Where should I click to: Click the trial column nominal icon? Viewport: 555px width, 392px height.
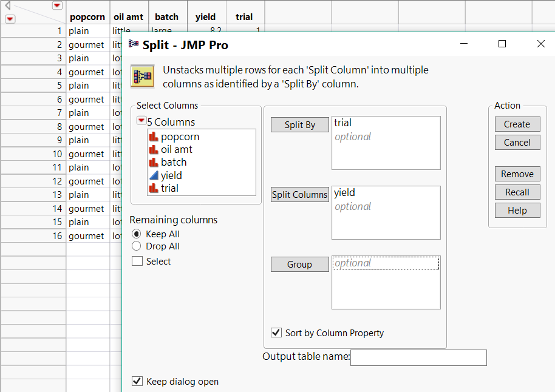click(153, 188)
